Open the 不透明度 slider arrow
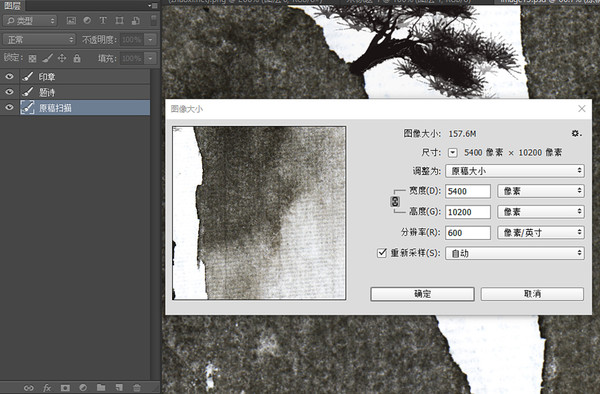The image size is (600, 394). (150, 39)
